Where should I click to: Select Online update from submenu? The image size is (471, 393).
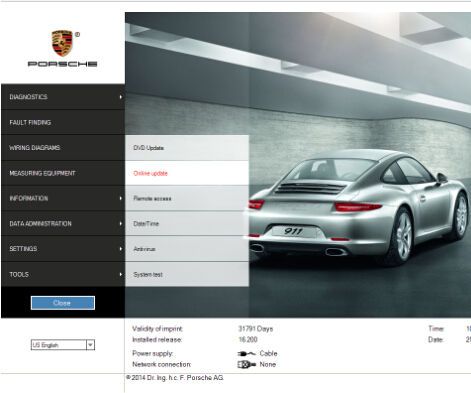(187, 173)
